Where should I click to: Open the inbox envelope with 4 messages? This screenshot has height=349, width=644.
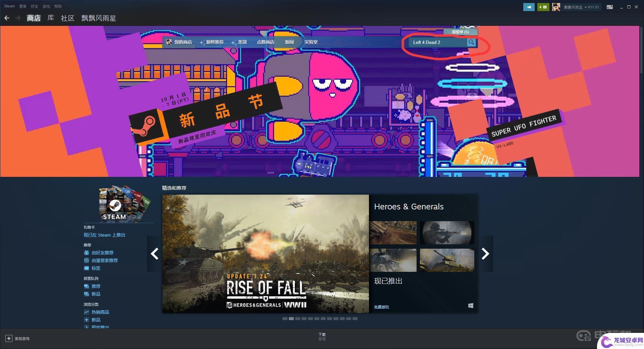pyautogui.click(x=543, y=7)
